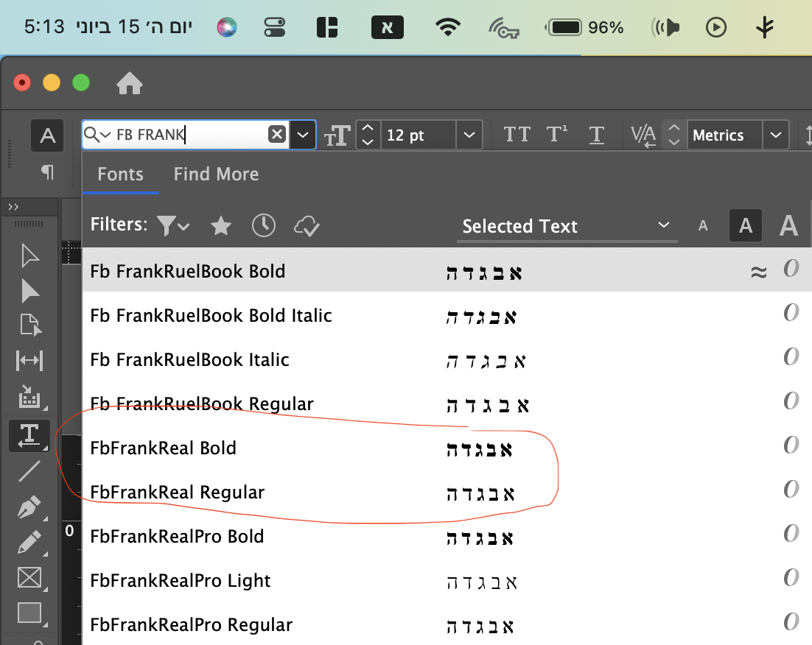812x645 pixels.
Task: Switch Hebrew input source menu
Action: [388, 27]
